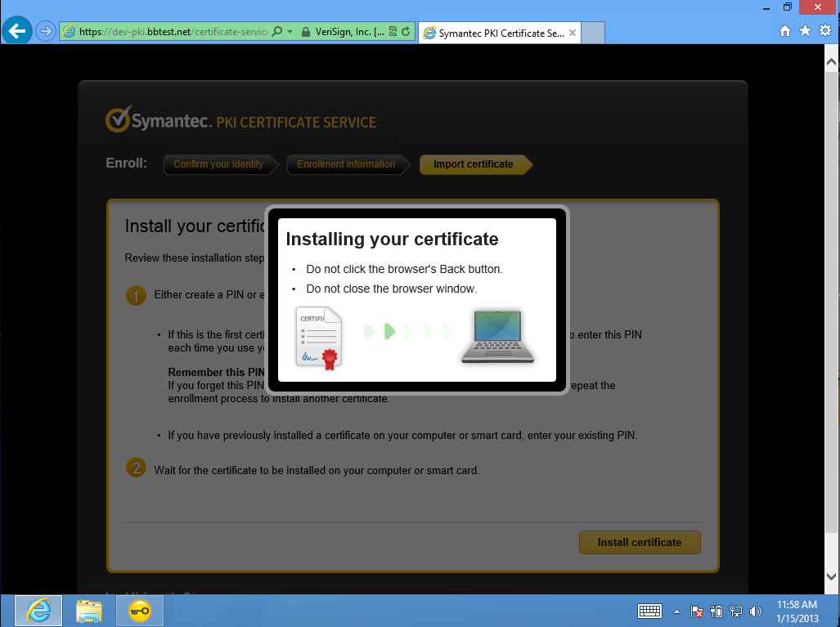The image size is (840, 627).
Task: Click the laptop icon in dialog
Action: coord(497,337)
